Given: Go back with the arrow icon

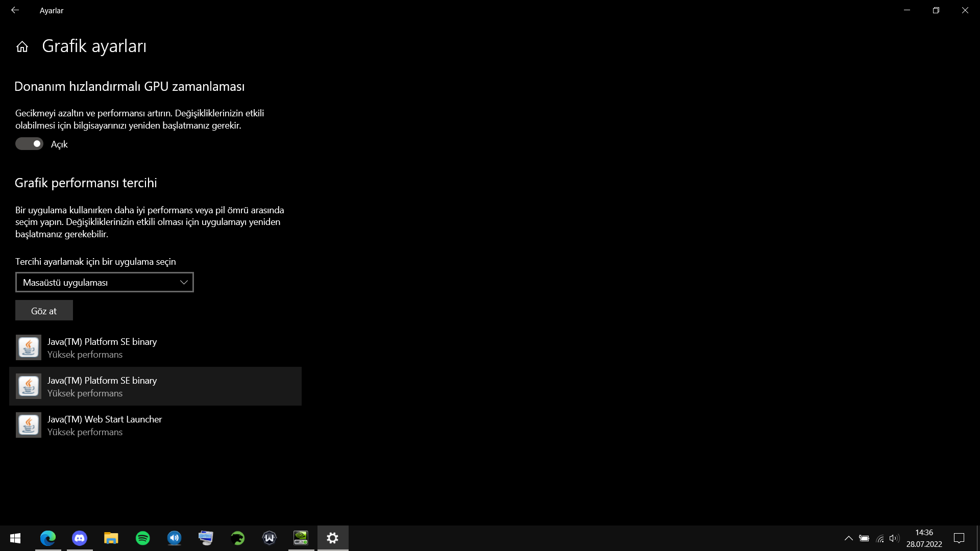Looking at the screenshot, I should (15, 10).
